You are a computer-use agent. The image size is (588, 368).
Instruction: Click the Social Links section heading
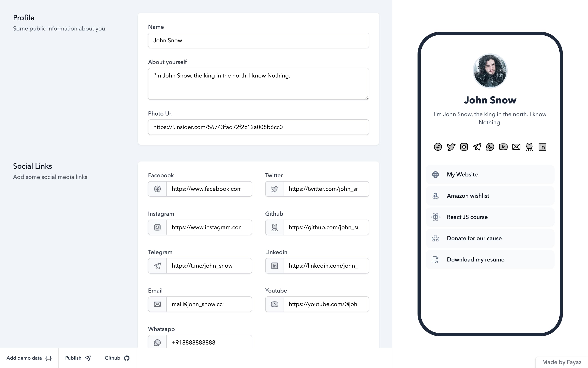(32, 166)
